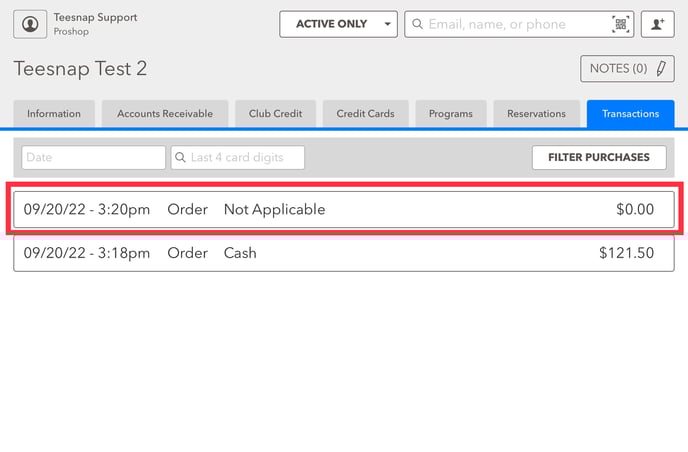
Task: Click the Teesnap Support Proshop label
Action: pyautogui.click(x=95, y=24)
